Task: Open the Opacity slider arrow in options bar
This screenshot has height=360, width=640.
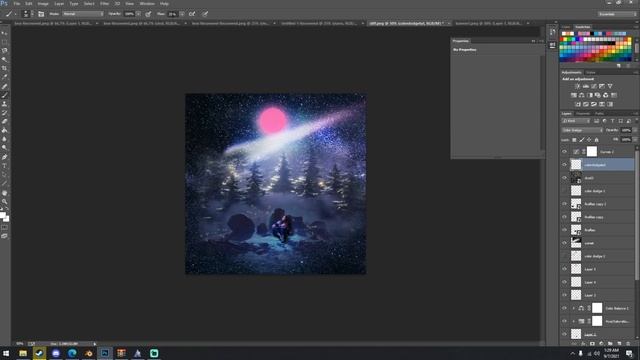Action: [138, 14]
